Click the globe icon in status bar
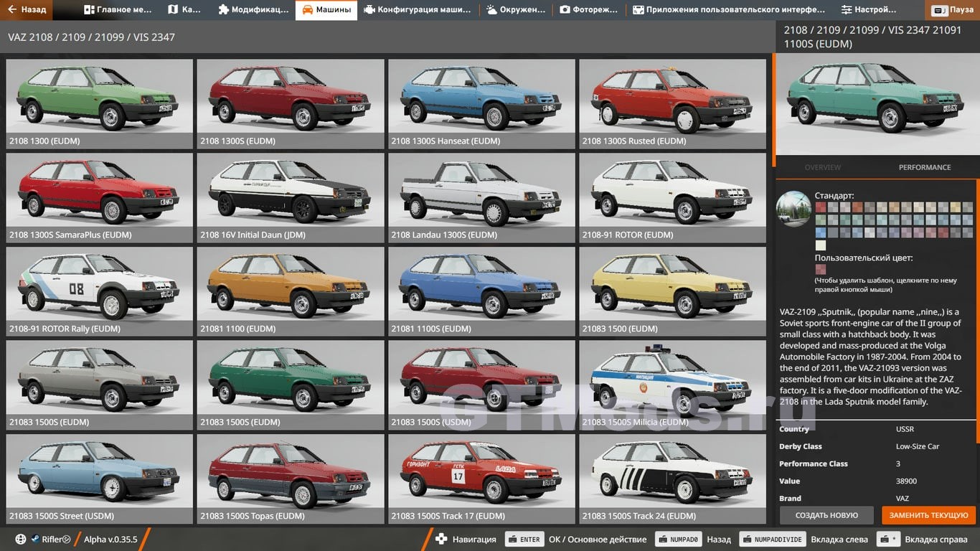This screenshot has height=551, width=980. (x=20, y=540)
